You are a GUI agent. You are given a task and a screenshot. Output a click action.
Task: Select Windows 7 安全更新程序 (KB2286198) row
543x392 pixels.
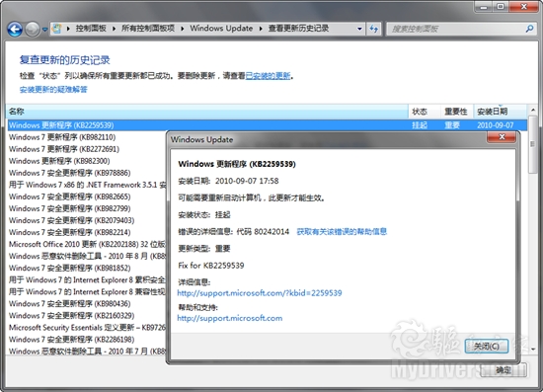(x=87, y=340)
